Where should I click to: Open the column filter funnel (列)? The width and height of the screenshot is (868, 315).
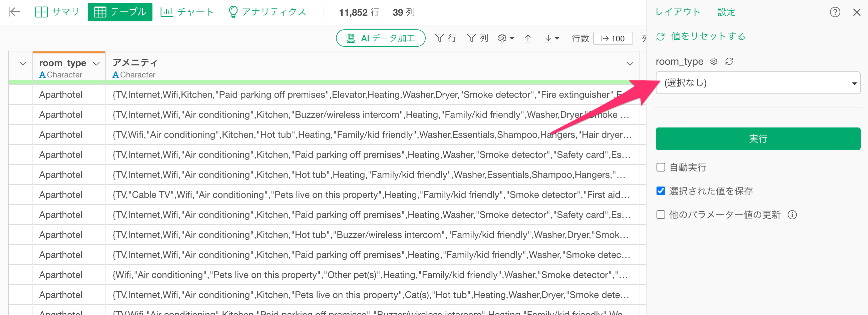[x=477, y=38]
